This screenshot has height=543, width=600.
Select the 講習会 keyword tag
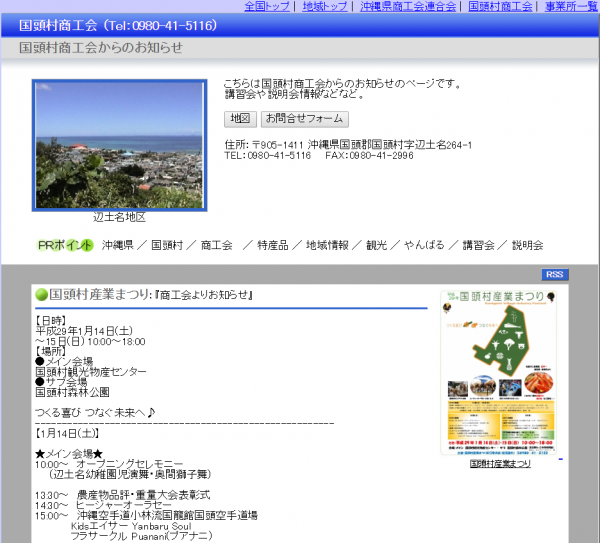478,245
